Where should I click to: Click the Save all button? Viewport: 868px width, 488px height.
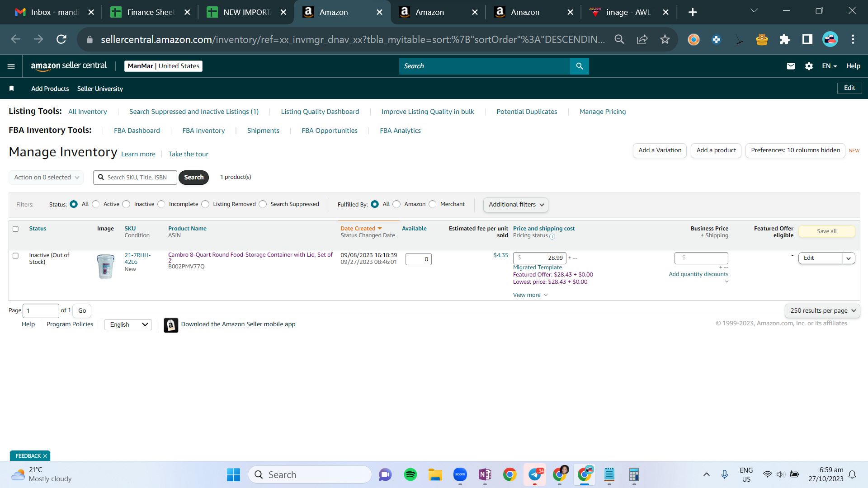click(826, 231)
